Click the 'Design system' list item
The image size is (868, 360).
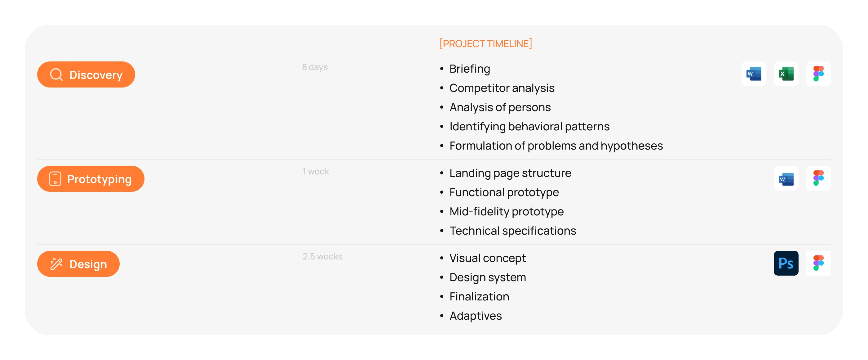(x=488, y=277)
